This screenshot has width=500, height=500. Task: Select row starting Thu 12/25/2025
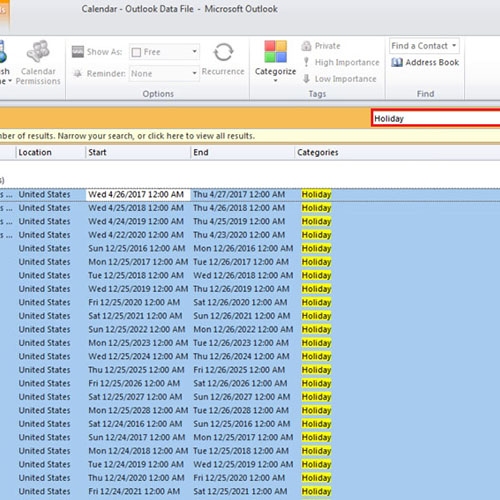pyautogui.click(x=250, y=370)
